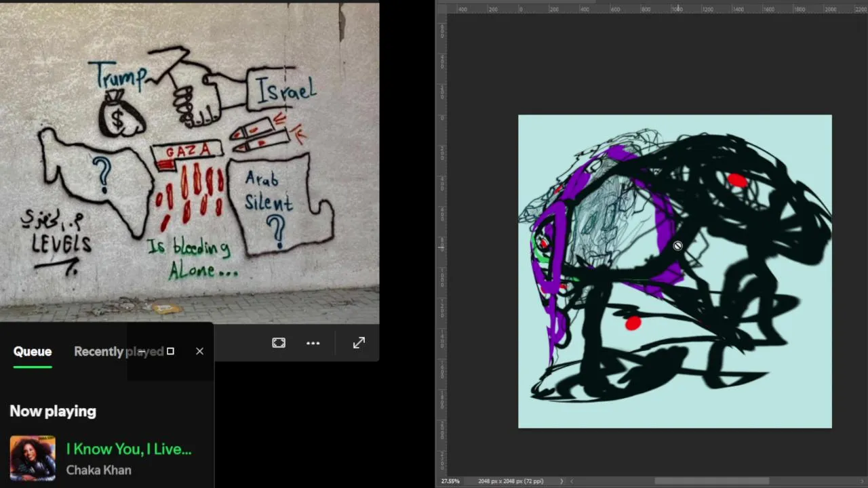Open the artist Chaka Khan
This screenshot has height=488, width=868.
coord(99,470)
